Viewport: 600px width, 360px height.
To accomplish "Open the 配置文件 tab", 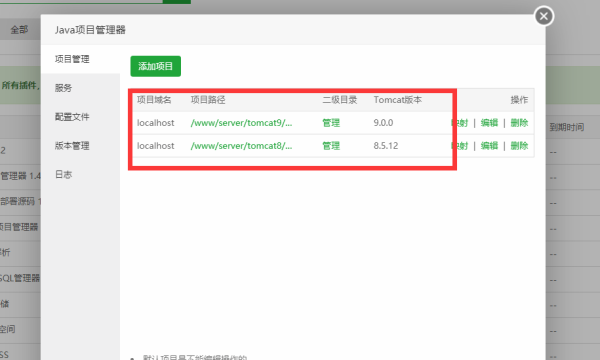I will tap(72, 117).
